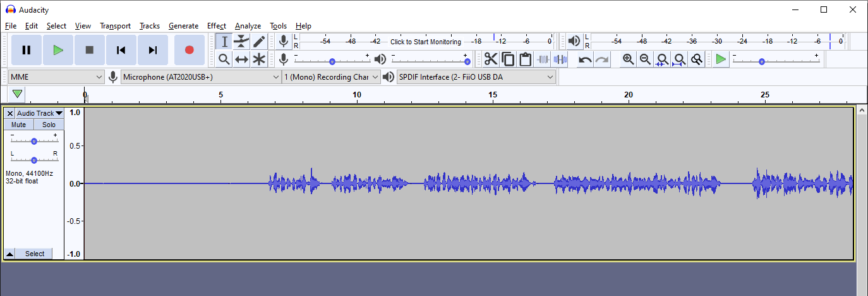Skip to start of the track

[x=121, y=50]
